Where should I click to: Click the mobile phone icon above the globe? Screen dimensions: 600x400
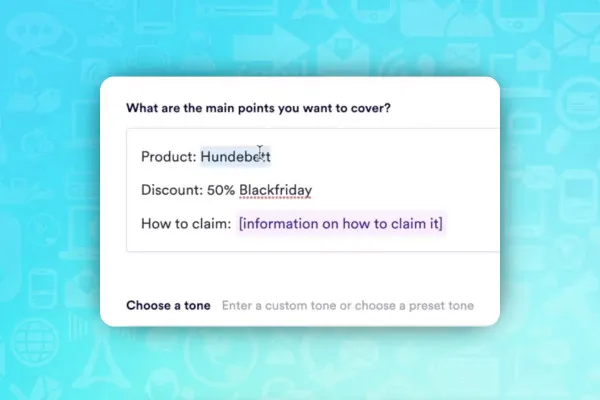42,289
